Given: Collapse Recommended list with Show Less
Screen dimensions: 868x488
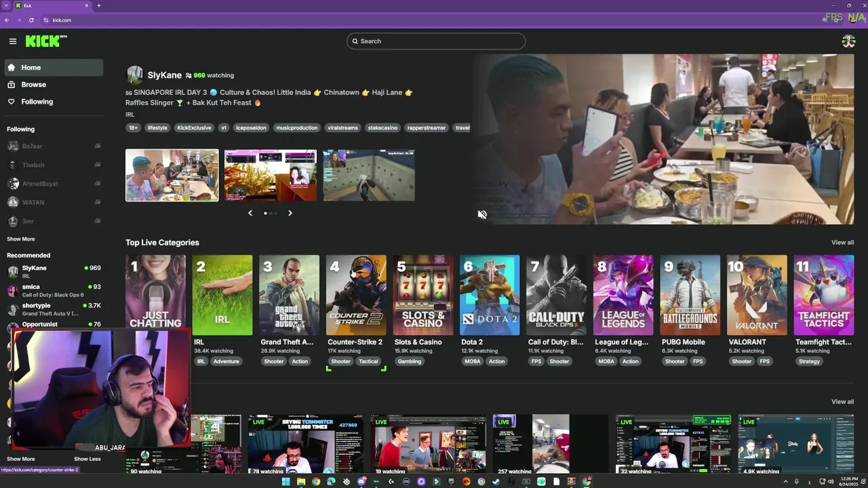Looking at the screenshot, I should (87, 459).
